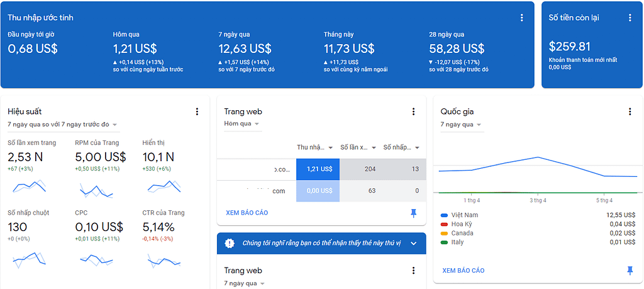This screenshot has height=289, width=644.
Task: Click the 12,63 US$ 7 ngày qua value
Action: tap(245, 48)
